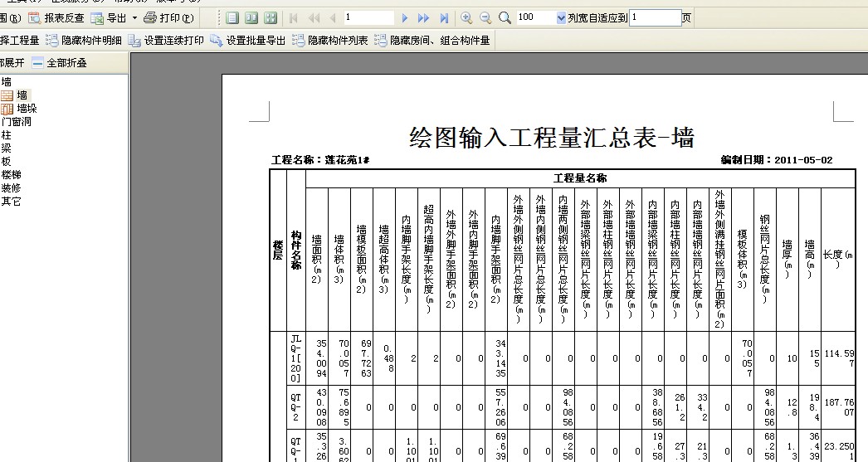This screenshot has width=868, height=462.
Task: Open the 导出 dropdown arrow
Action: [134, 18]
